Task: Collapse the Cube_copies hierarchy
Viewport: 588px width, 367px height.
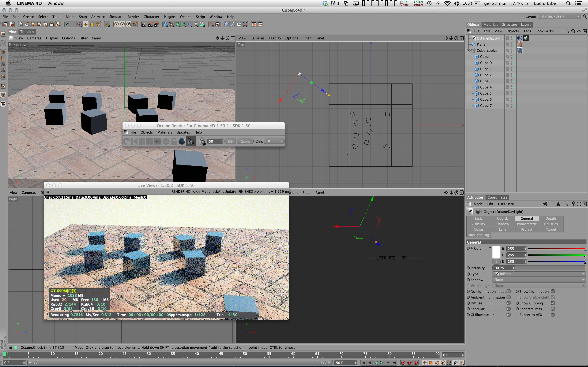Action: click(x=468, y=50)
